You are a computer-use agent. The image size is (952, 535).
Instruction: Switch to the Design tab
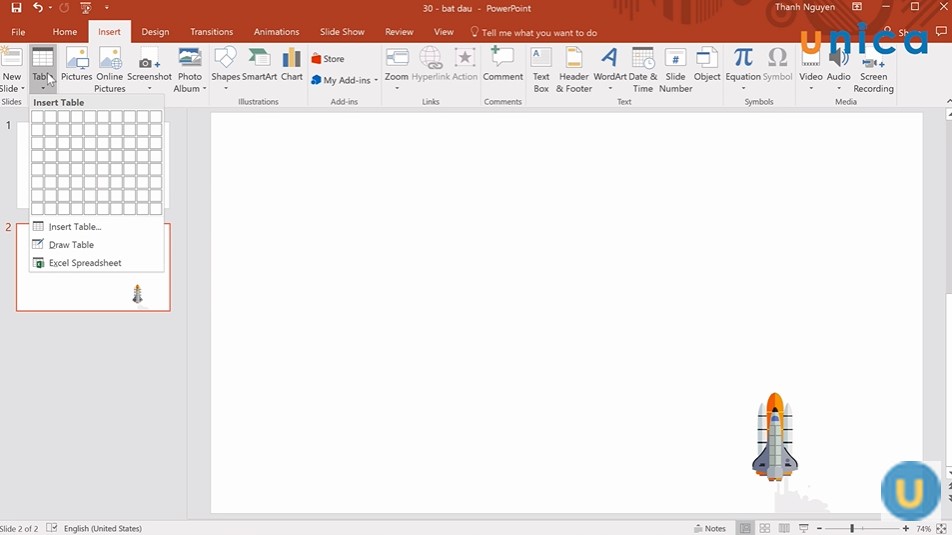(155, 32)
